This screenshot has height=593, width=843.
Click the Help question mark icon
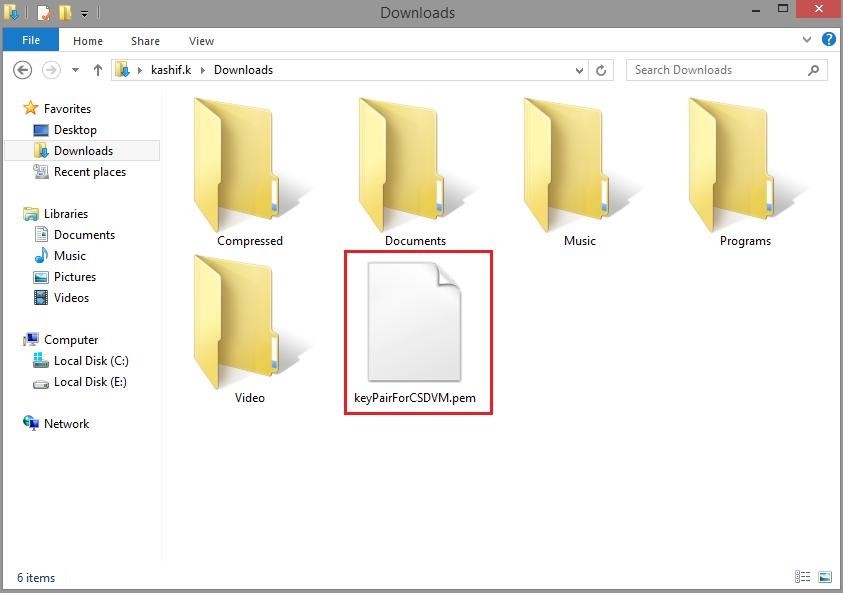pyautogui.click(x=829, y=41)
